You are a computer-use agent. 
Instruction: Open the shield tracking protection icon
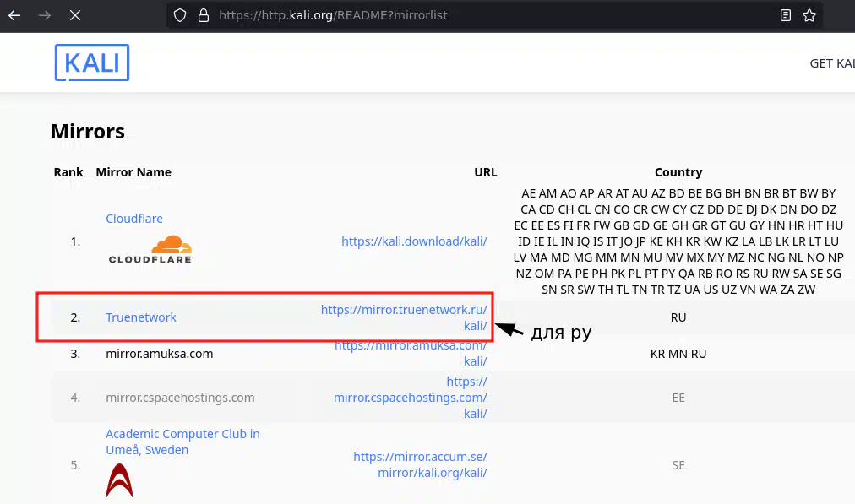(180, 15)
